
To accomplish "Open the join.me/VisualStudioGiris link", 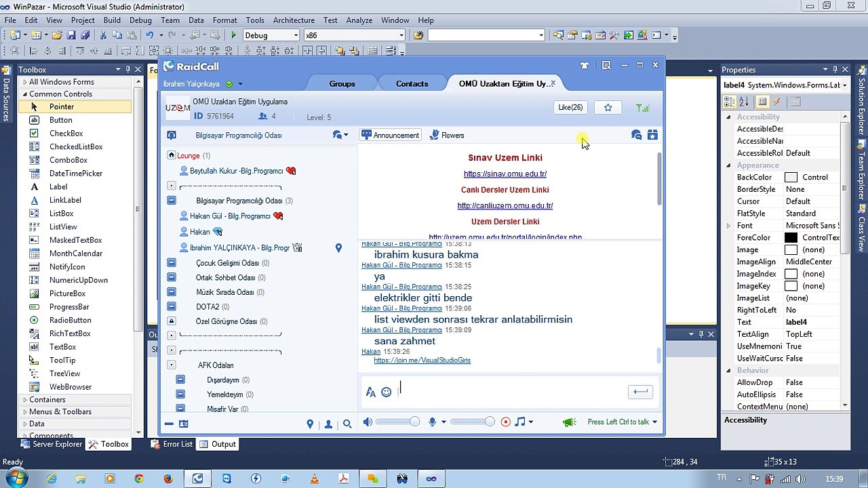I will point(422,360).
